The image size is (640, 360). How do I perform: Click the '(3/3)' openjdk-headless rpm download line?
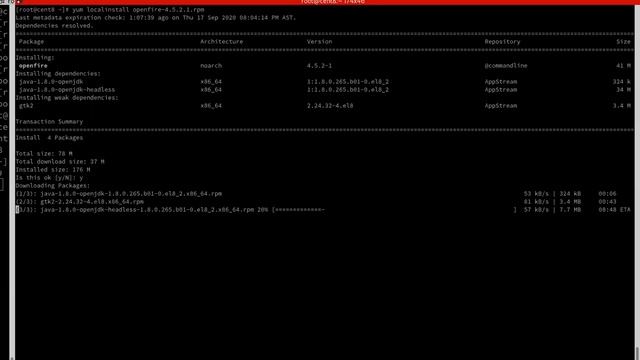pyautogui.click(x=135, y=210)
